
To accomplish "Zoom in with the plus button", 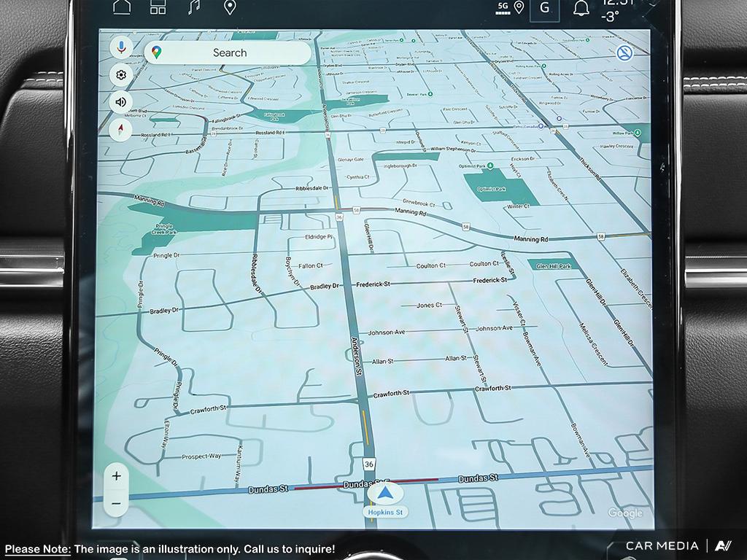I will tap(117, 476).
